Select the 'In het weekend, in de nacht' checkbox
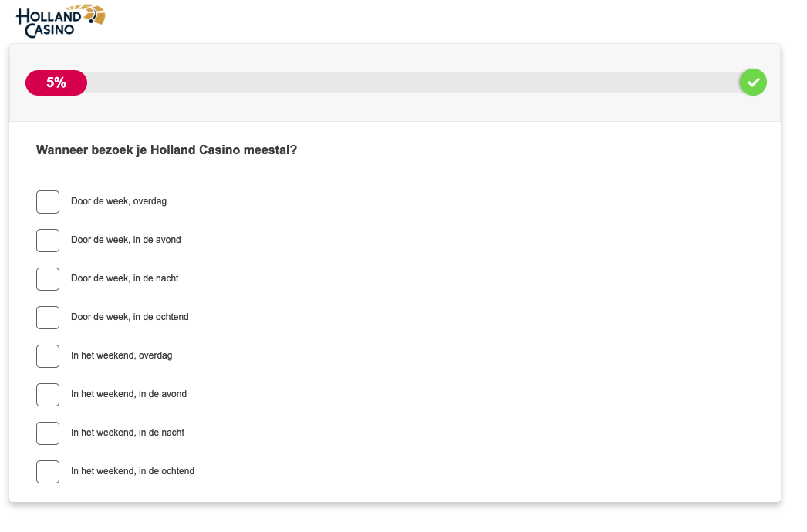Screen dimensions: 807x532 point(48,433)
